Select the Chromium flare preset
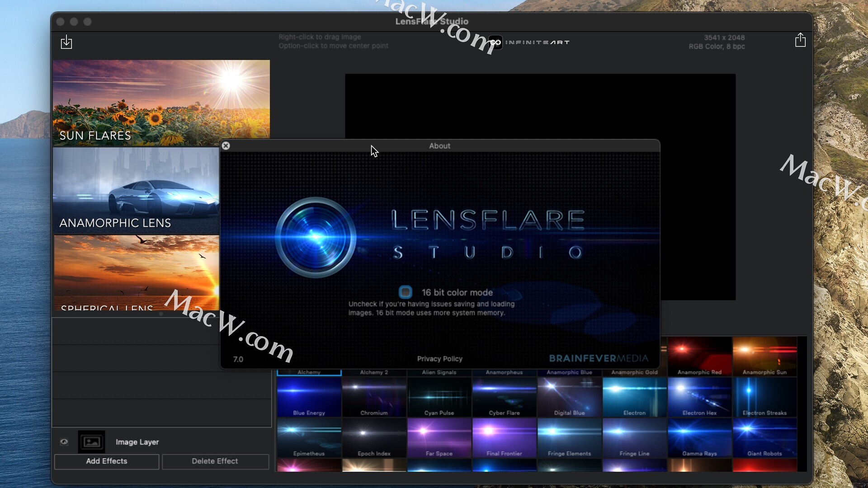Image resolution: width=868 pixels, height=488 pixels. (374, 397)
